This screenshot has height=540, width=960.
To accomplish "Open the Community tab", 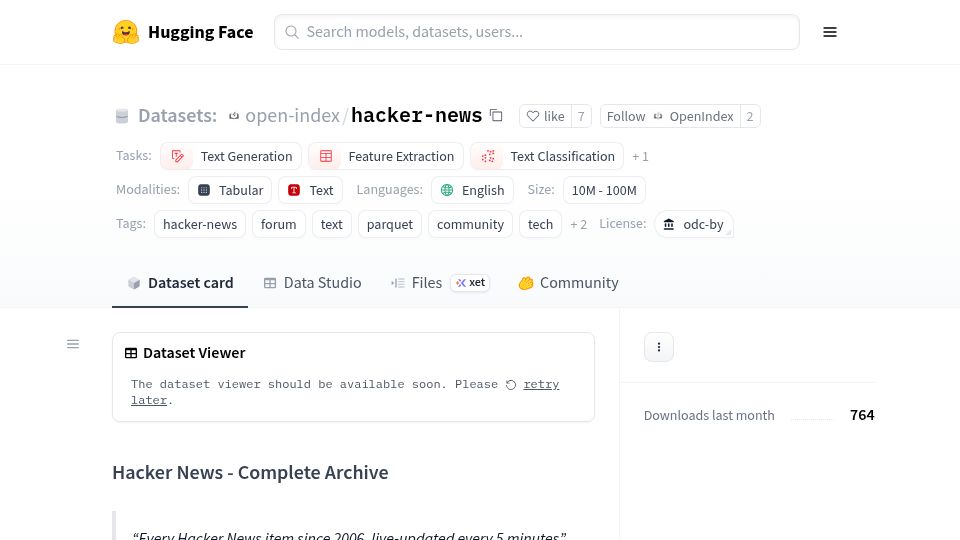I will point(568,283).
